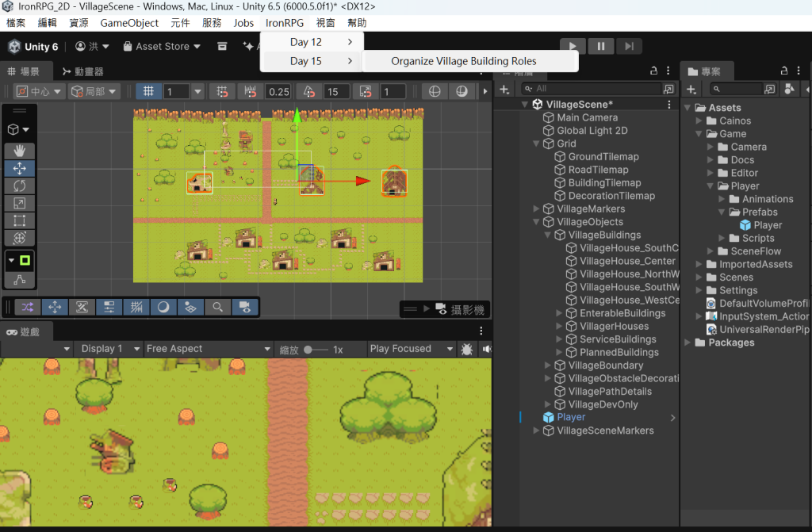
Task: Click the Hierarchy search field
Action: (592, 89)
